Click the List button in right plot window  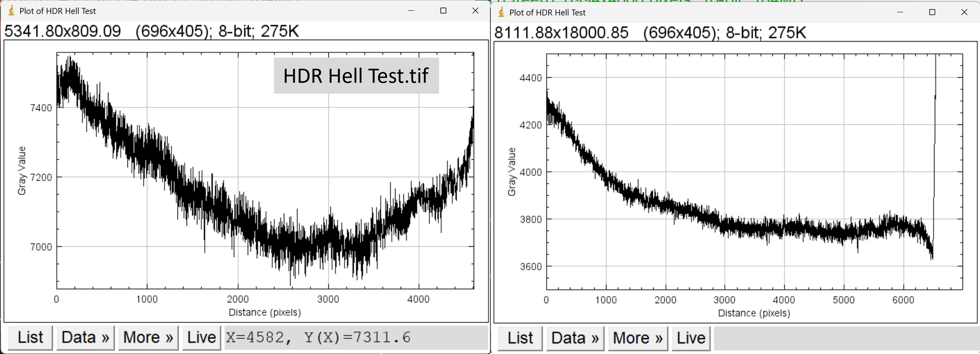[520, 338]
